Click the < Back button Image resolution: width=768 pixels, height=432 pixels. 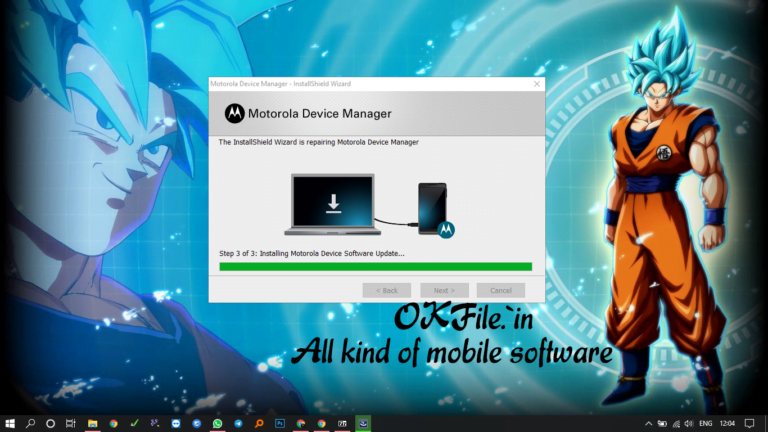click(x=386, y=290)
